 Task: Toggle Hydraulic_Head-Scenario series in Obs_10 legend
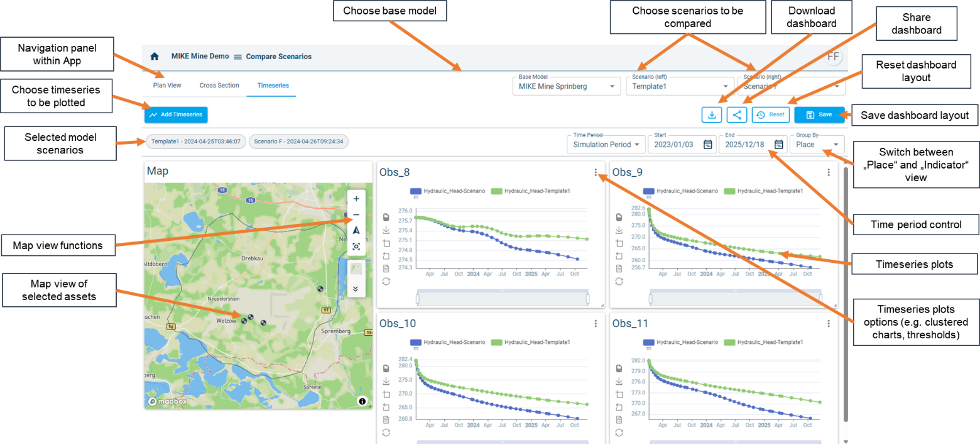[447, 342]
